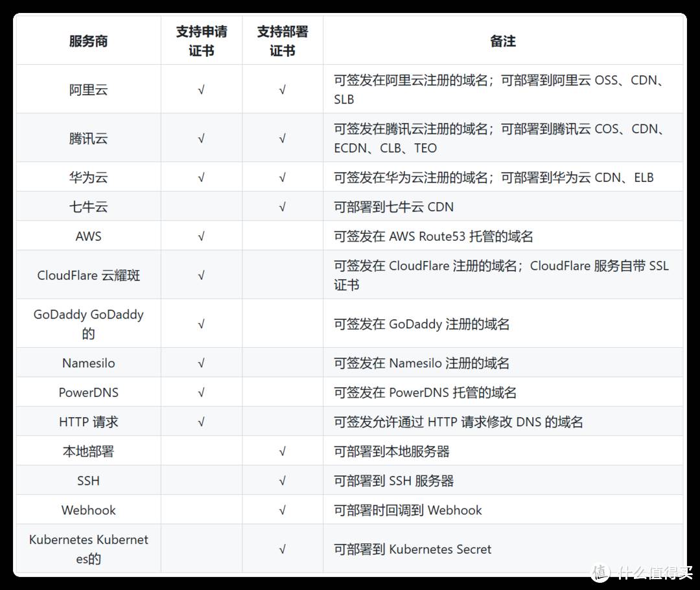Viewport: 700px width, 590px height.
Task: Click note 可部署时回调到 Webhook
Action: point(408,510)
